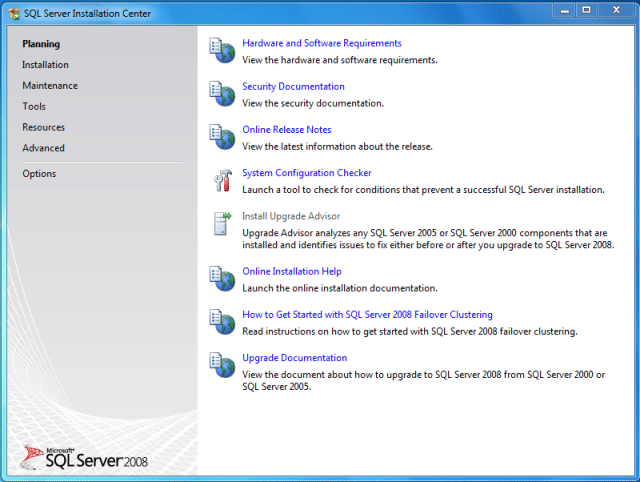Click the Online Installation Help icon

[x=222, y=279]
